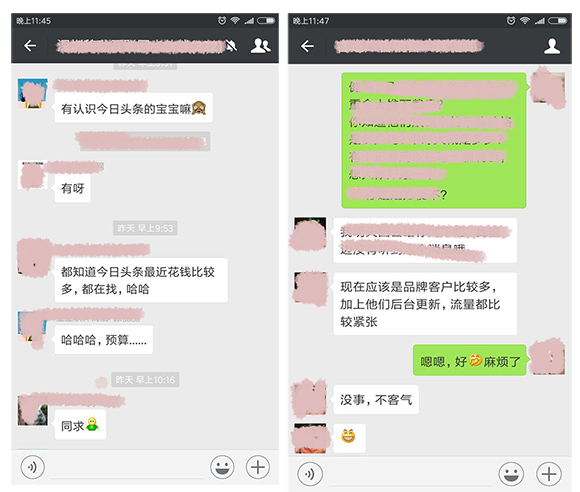
Task: Focus the message input field in left chat
Action: coord(127,468)
